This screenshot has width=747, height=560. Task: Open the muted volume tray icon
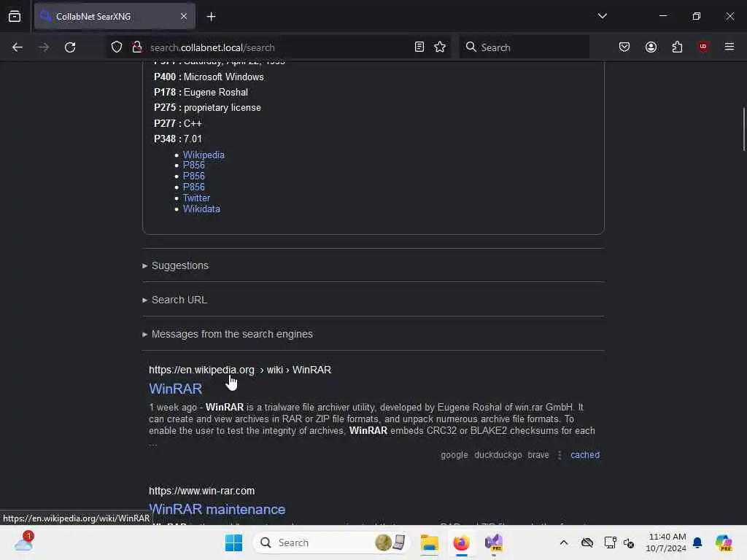(x=628, y=542)
